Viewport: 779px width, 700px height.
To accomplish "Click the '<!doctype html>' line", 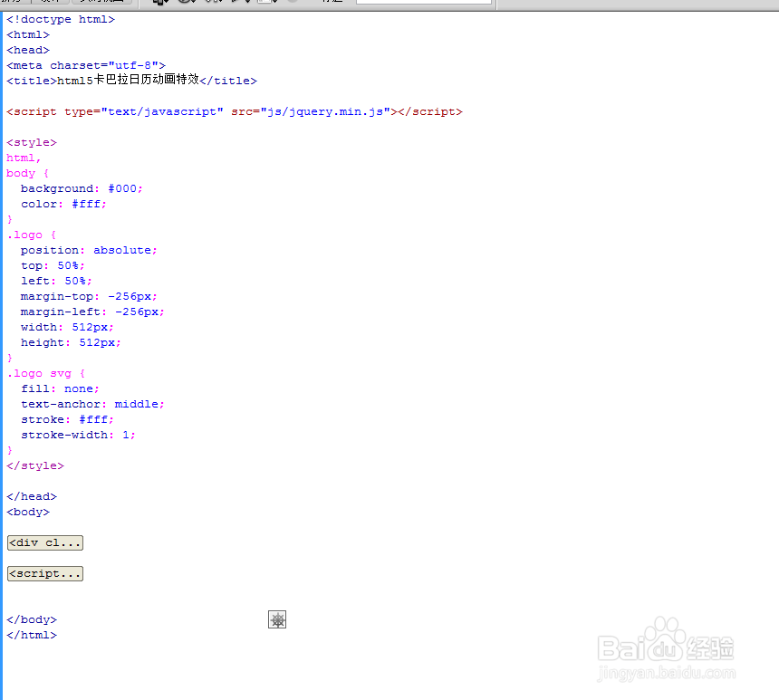I will [61, 19].
